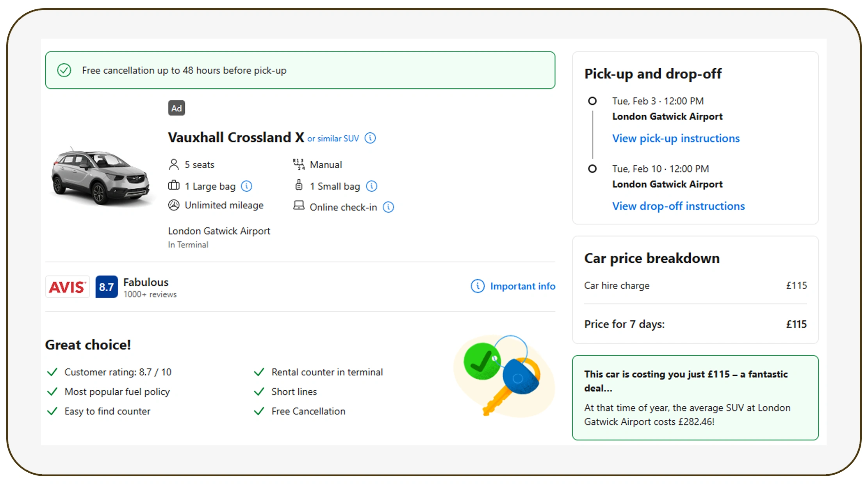The width and height of the screenshot is (868, 484).
Task: Click the Important info circle icon
Action: point(477,286)
